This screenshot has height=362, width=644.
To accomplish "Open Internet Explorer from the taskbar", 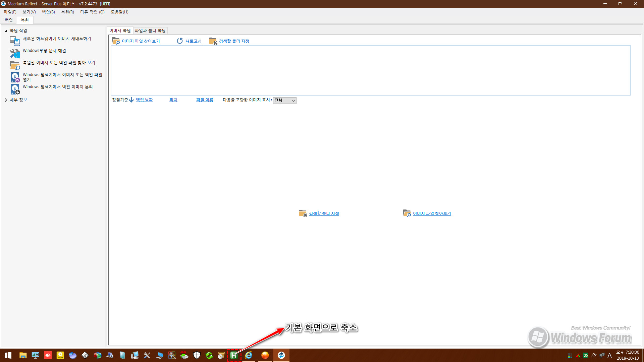I will tap(249, 355).
